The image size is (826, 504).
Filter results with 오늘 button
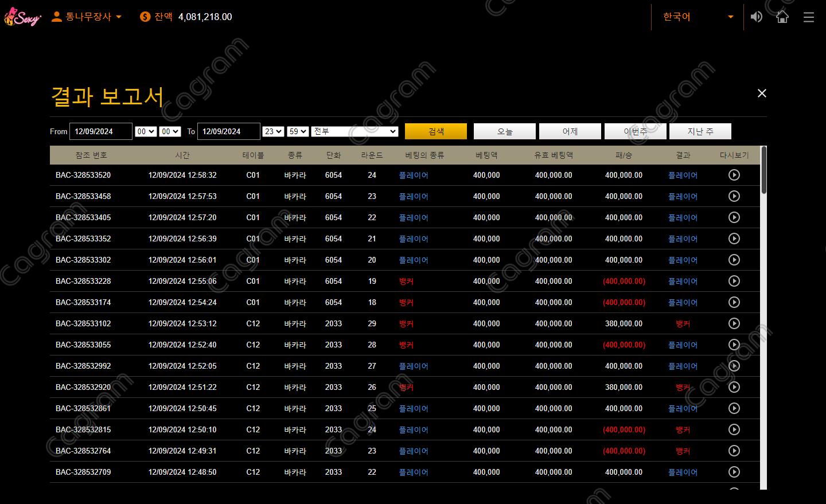pos(505,131)
